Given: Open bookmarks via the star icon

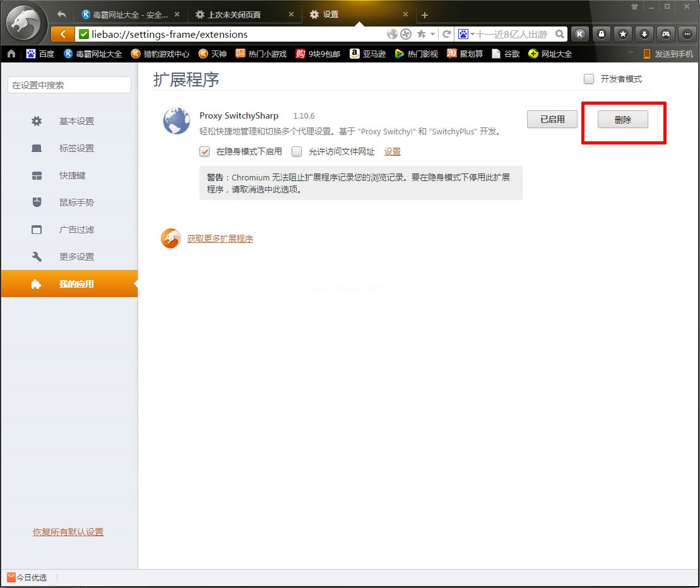Looking at the screenshot, I should 623,34.
